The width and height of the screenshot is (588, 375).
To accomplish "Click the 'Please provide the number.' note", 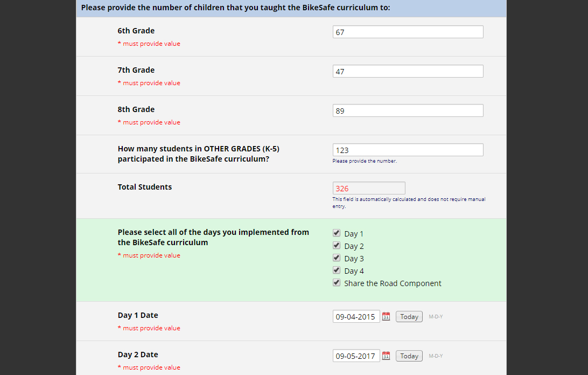I will click(365, 161).
